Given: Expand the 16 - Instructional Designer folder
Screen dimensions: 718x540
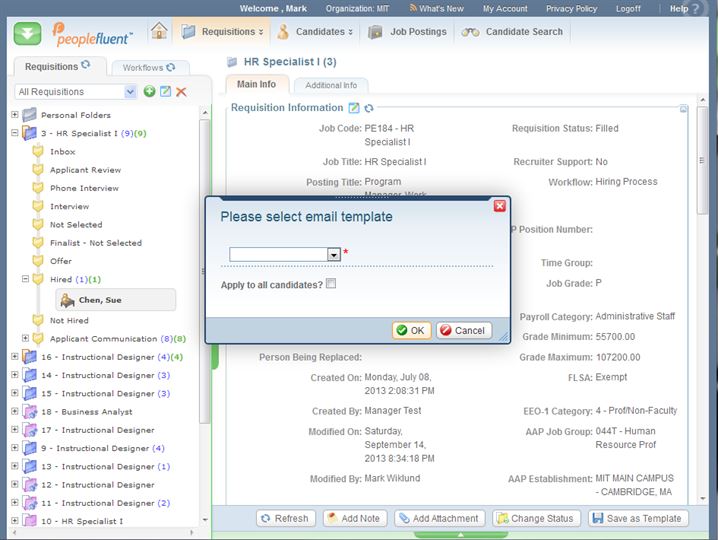Looking at the screenshot, I should 15,357.
